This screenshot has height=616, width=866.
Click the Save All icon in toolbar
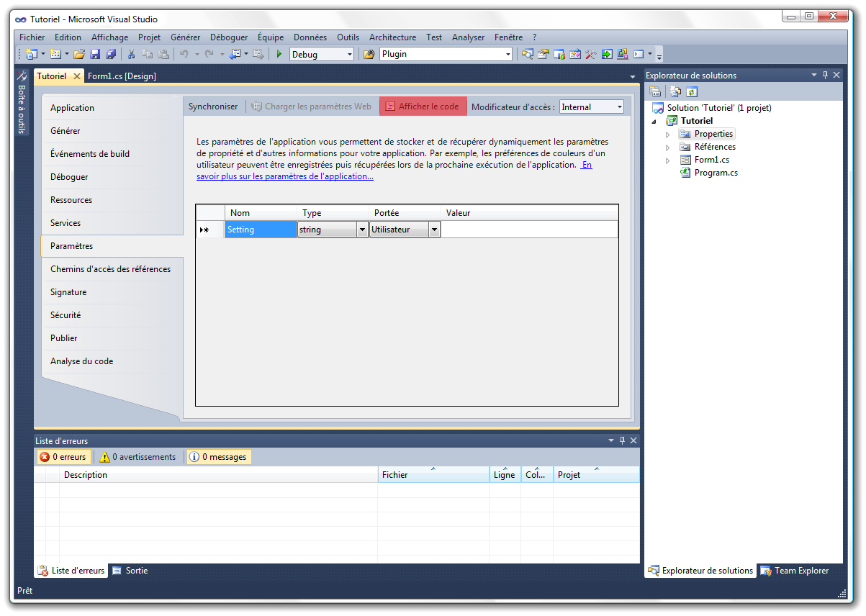pos(111,54)
